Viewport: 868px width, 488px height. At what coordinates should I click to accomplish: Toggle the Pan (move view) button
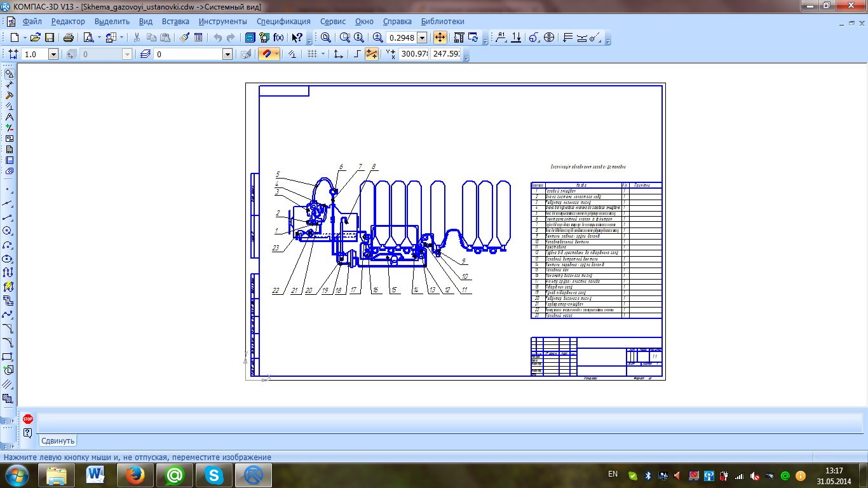point(440,37)
